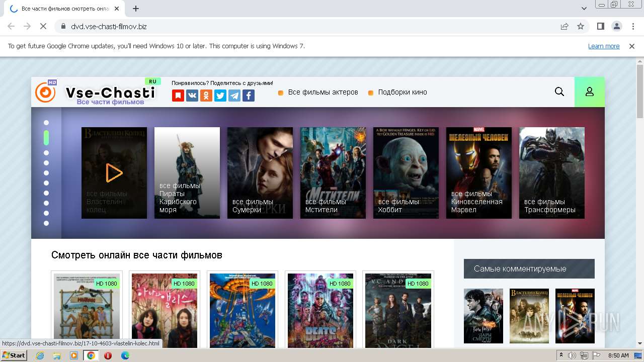This screenshot has width=644, height=362.
Task: Open the Beats of Rage movie card
Action: coord(320,310)
